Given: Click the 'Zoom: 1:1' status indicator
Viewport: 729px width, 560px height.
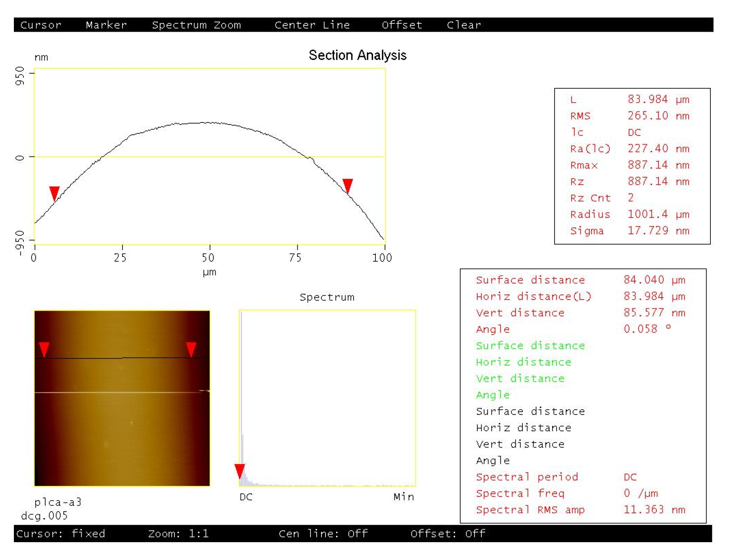Looking at the screenshot, I should (178, 533).
